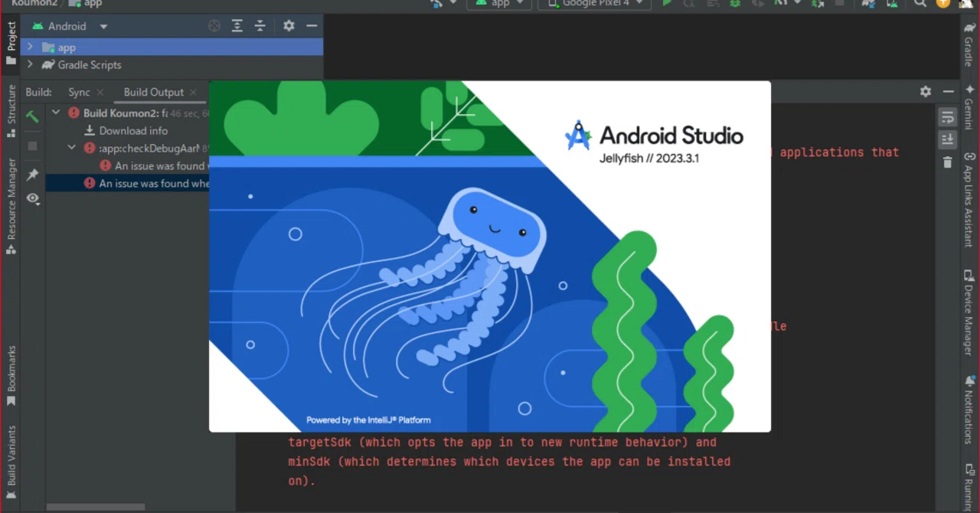
Task: Open Project panel gear options
Action: tap(289, 26)
